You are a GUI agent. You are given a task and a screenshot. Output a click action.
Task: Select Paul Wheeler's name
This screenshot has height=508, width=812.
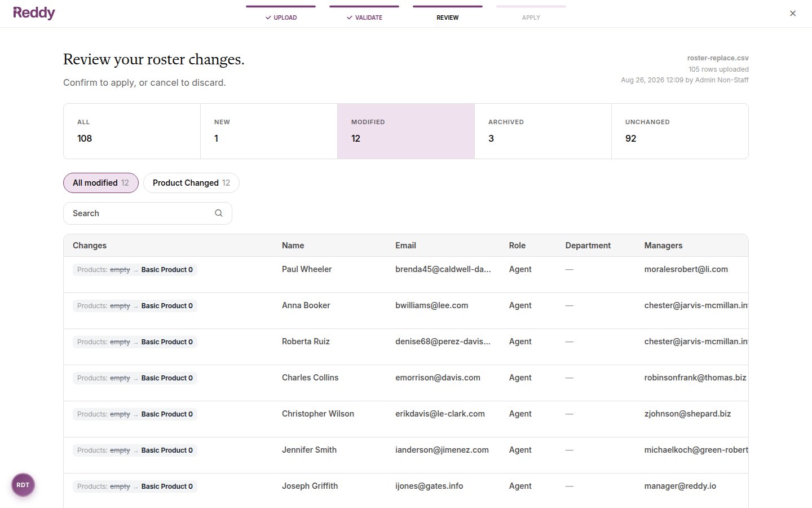(307, 269)
